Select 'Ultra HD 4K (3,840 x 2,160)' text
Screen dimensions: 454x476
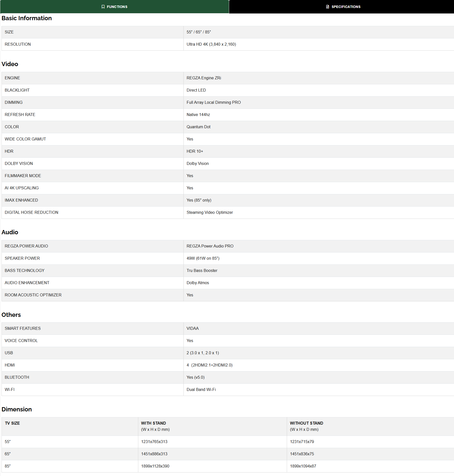(211, 44)
